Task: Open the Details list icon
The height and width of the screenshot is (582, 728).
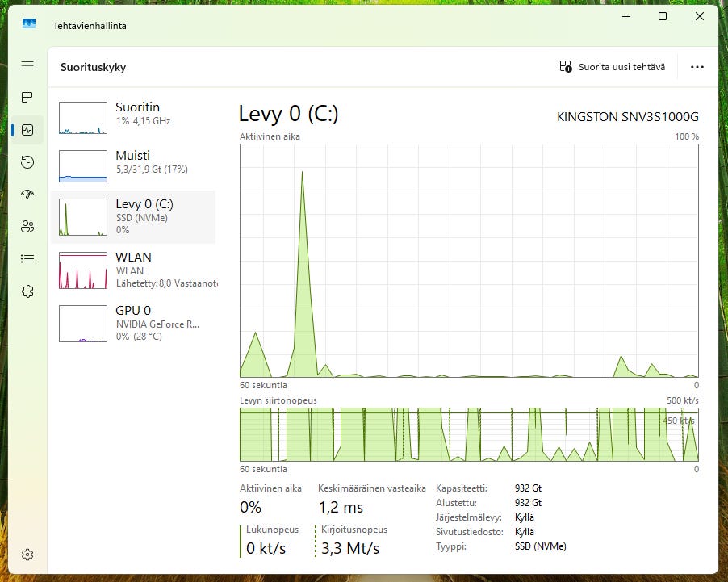Action: (27, 259)
